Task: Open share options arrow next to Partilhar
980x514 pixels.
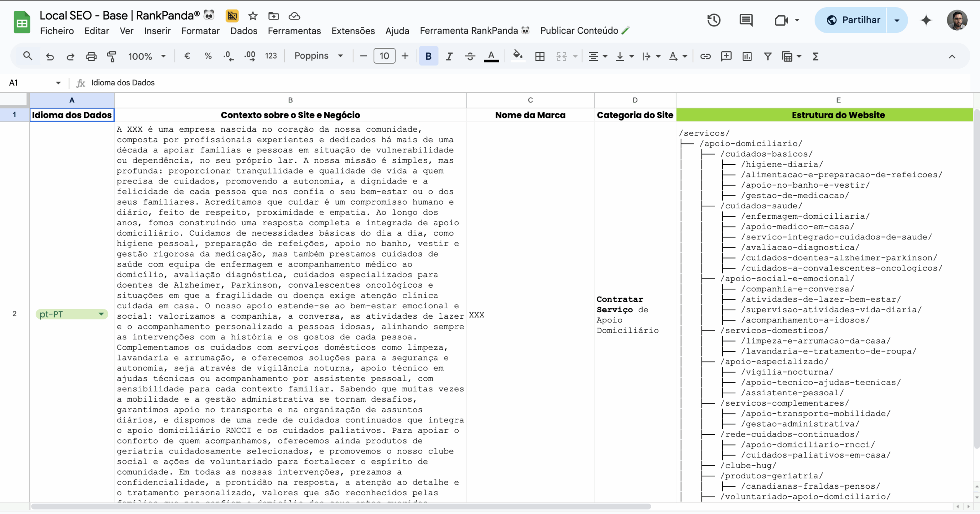Action: (x=897, y=20)
